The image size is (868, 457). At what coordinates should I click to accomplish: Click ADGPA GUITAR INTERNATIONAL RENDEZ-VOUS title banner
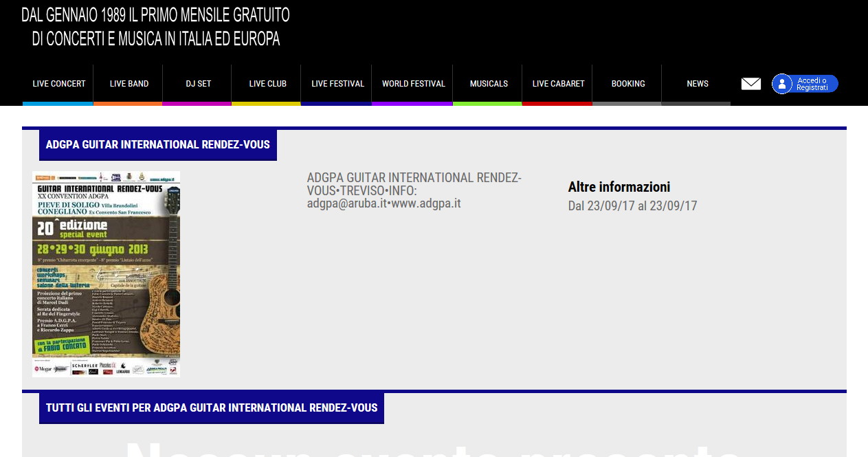pyautogui.click(x=158, y=145)
